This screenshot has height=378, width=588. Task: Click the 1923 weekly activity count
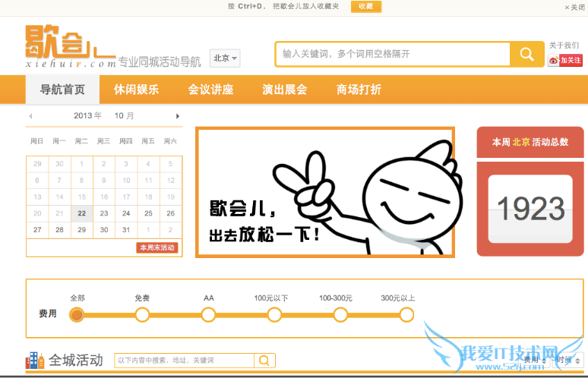530,209
